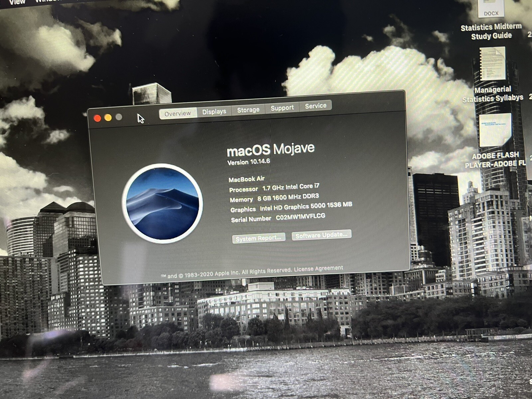Viewport: 532px width, 399px height.
Task: Click the ADOBE FLASH PLAYER file label
Action: [x=495, y=160]
